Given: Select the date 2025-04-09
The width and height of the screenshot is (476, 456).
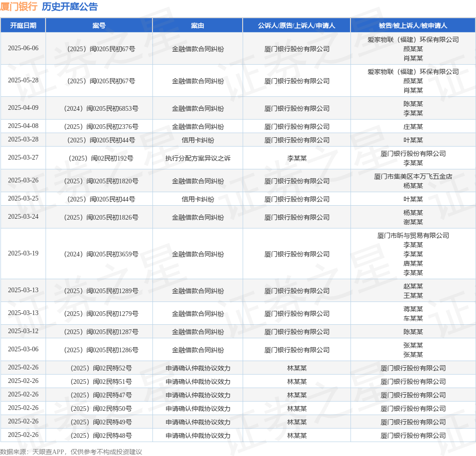Looking at the screenshot, I should tap(23, 108).
